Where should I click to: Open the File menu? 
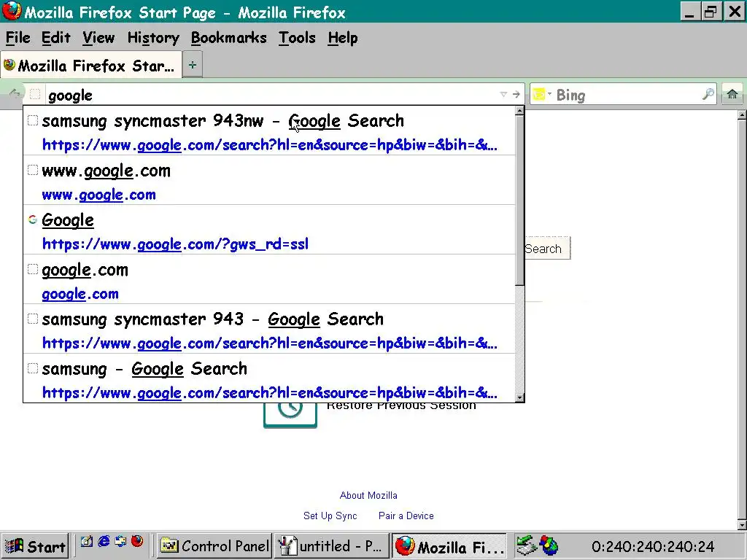click(18, 38)
